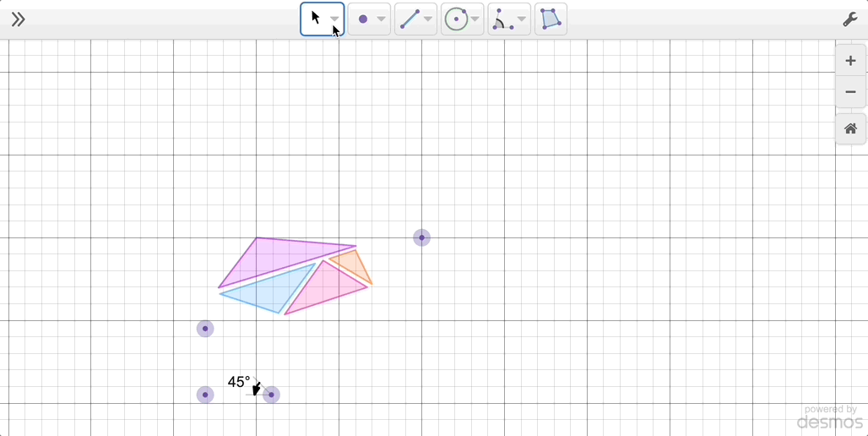Select the Point tool
This screenshot has width=868, height=436.
[363, 19]
